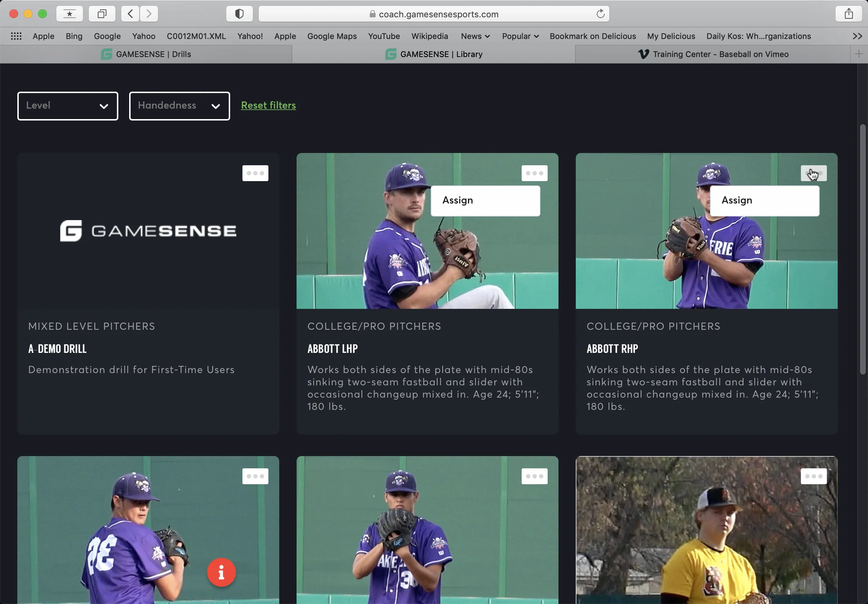Click the Reset filters link

point(268,105)
